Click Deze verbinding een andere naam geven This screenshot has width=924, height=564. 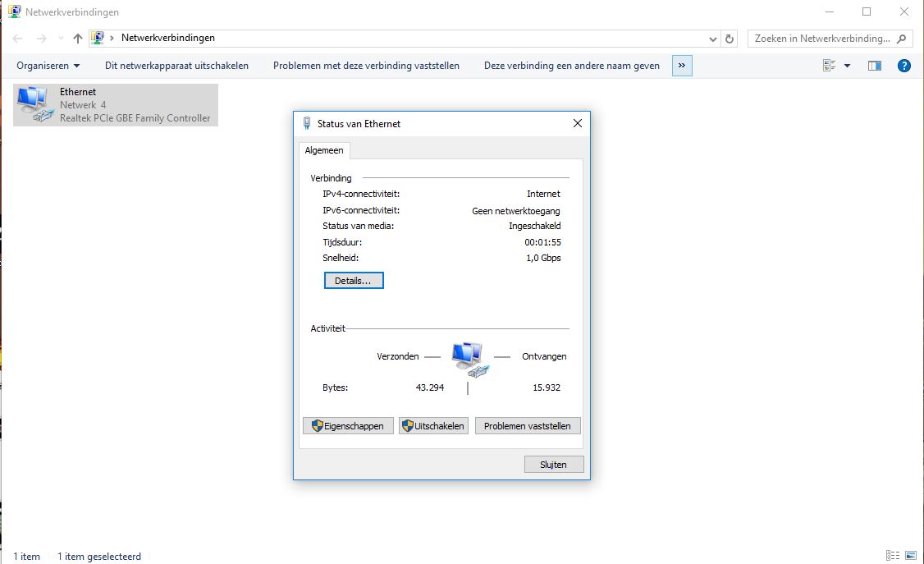pos(572,66)
